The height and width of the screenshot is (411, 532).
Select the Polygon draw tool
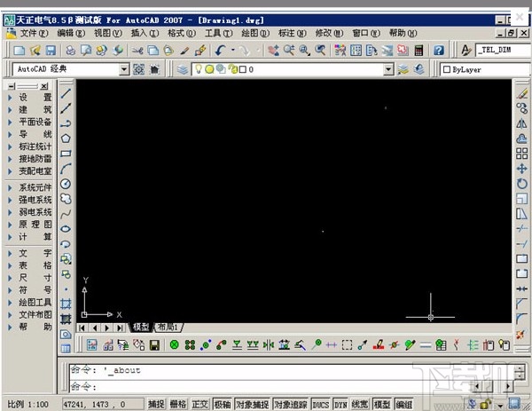[x=66, y=138]
